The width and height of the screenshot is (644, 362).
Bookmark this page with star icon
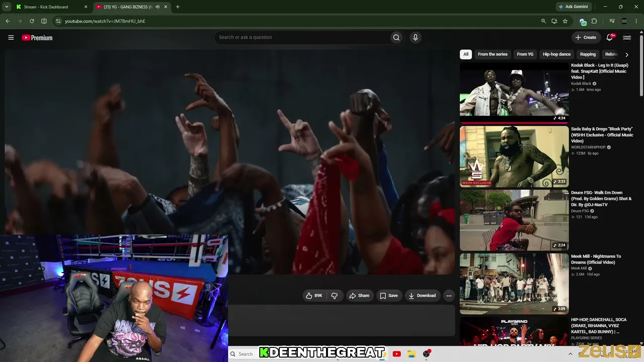point(565,21)
